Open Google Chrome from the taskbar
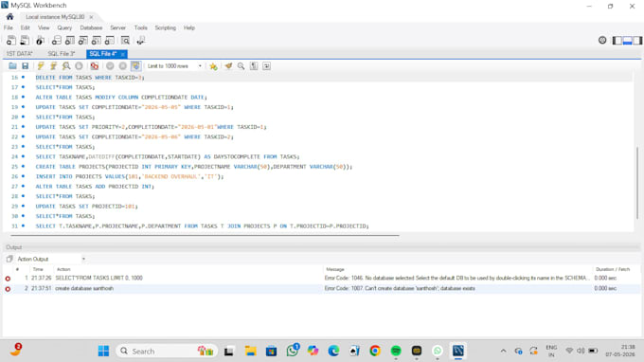Viewport: 644px width, 362px height. 375,351
